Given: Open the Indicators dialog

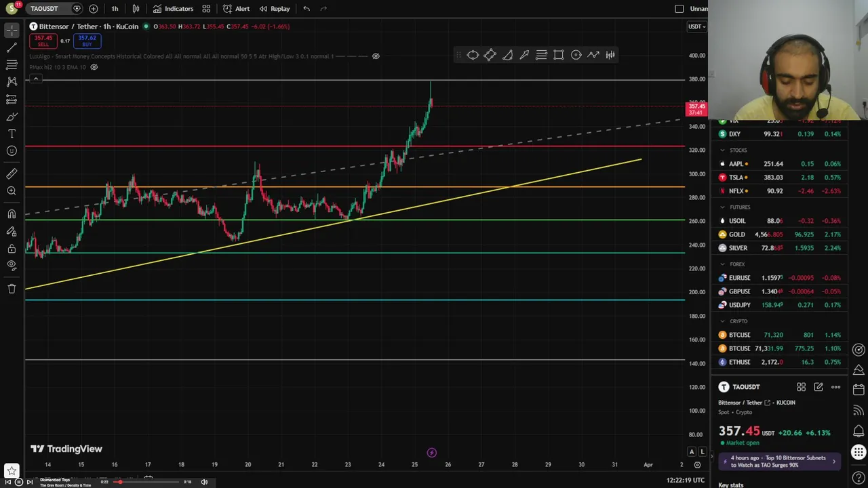Looking at the screenshot, I should [x=173, y=9].
